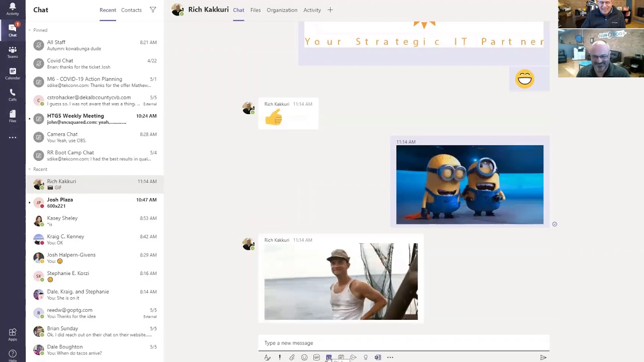This screenshot has height=362, width=644.
Task: Open the Organization tab
Action: 282,10
